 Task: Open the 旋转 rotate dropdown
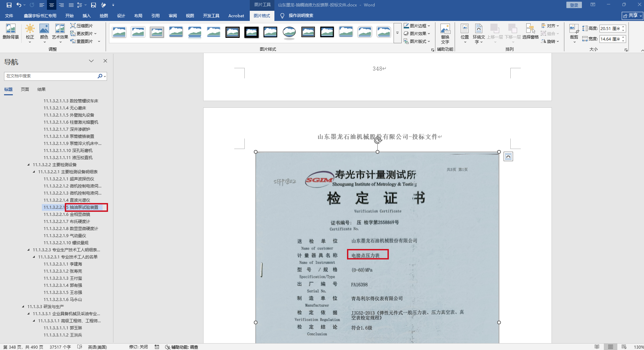tap(550, 41)
